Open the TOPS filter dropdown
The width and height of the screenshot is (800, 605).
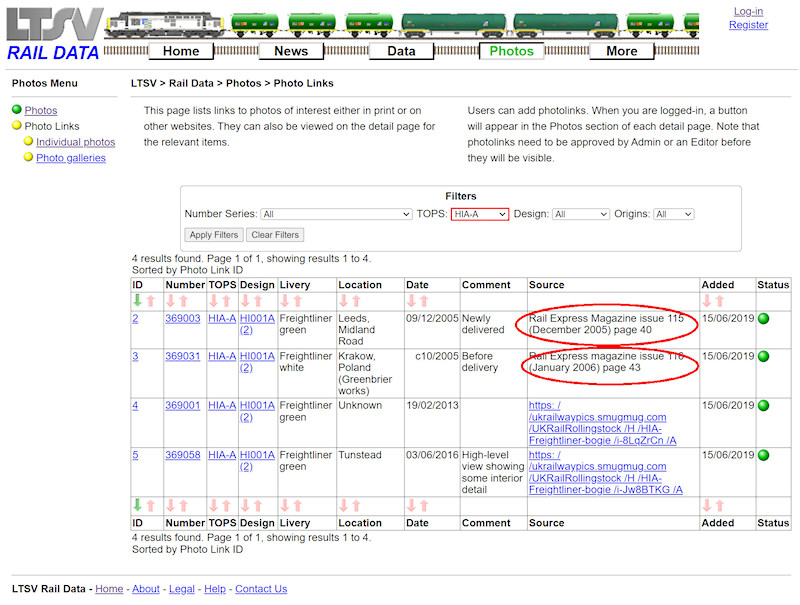click(480, 214)
